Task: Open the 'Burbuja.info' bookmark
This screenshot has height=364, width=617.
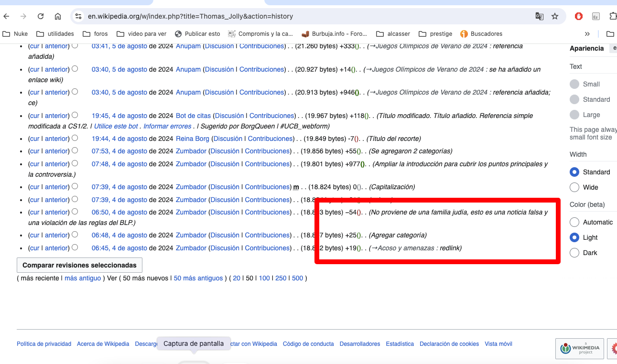Action: (x=335, y=34)
